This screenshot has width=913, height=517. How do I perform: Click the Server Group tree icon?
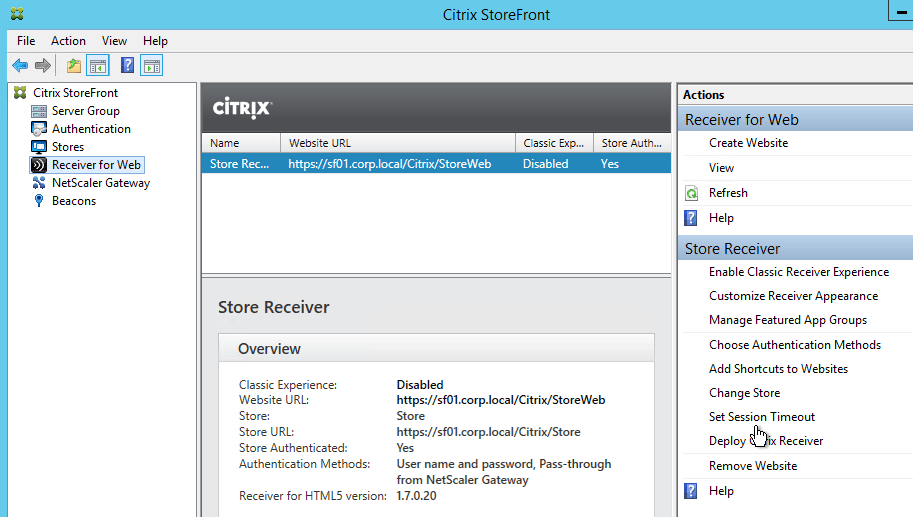coord(39,111)
